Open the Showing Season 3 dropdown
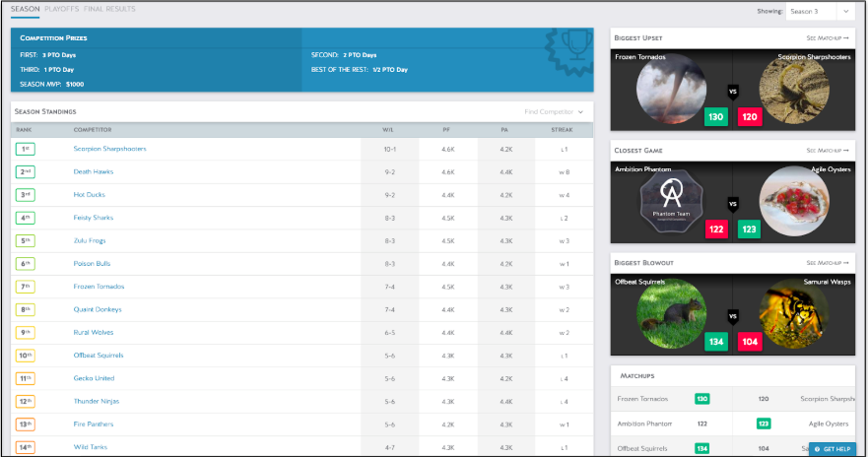 point(819,12)
